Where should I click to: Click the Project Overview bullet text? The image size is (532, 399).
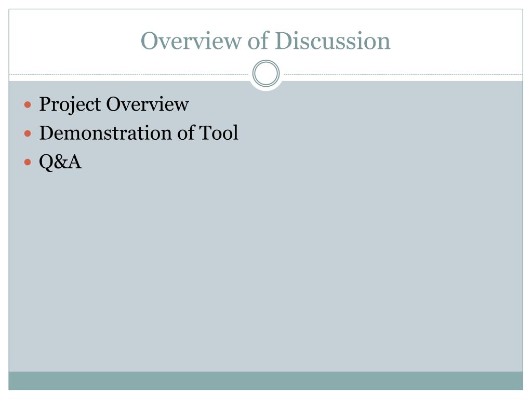(x=114, y=104)
